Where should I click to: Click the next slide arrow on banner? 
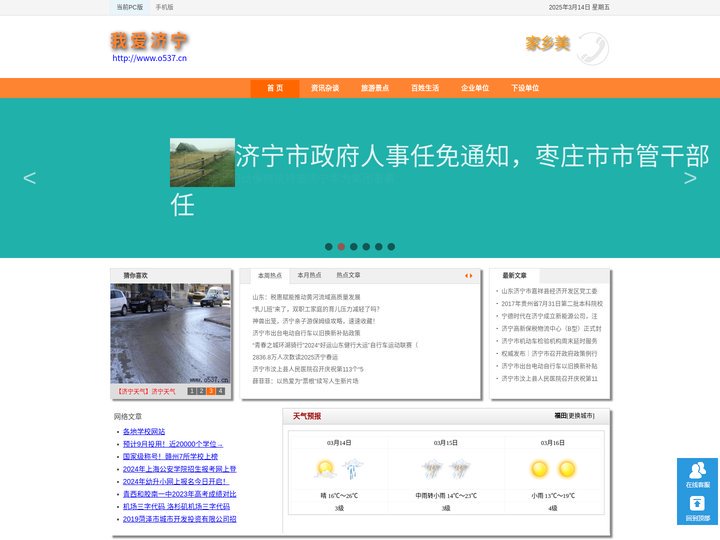[690, 178]
